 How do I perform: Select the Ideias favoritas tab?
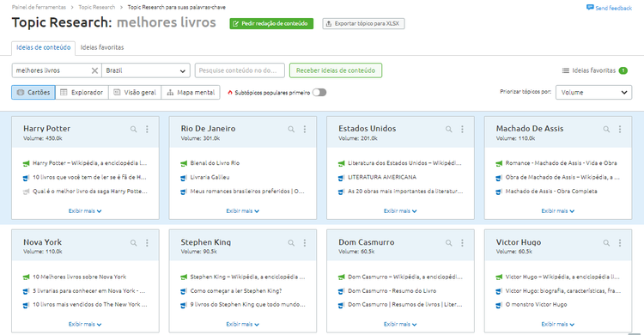[102, 48]
